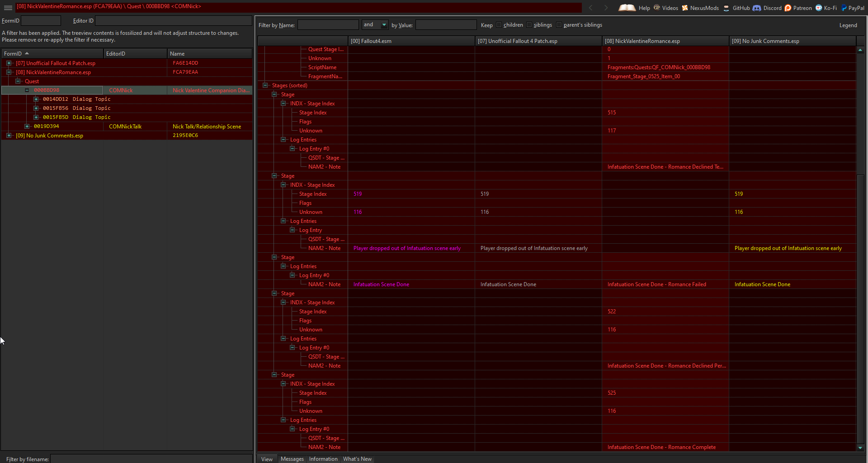Click the Legend link
The height and width of the screenshot is (463, 868).
click(x=848, y=25)
